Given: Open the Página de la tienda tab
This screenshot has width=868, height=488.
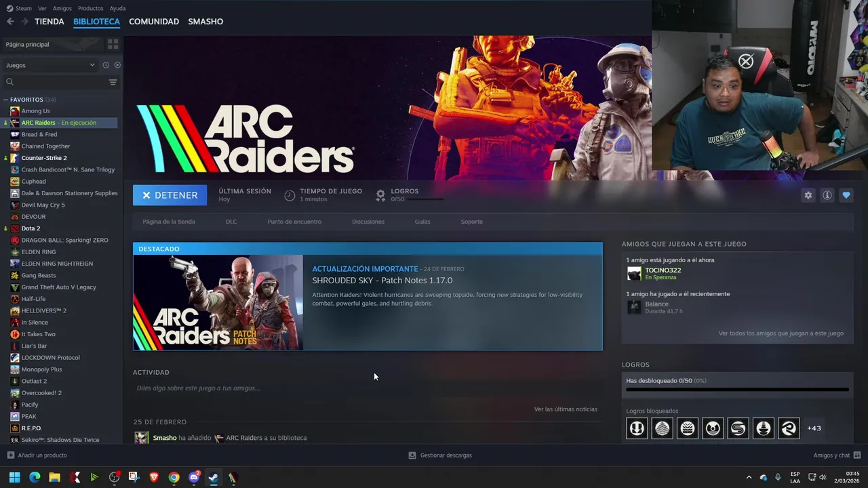Looking at the screenshot, I should (x=169, y=222).
